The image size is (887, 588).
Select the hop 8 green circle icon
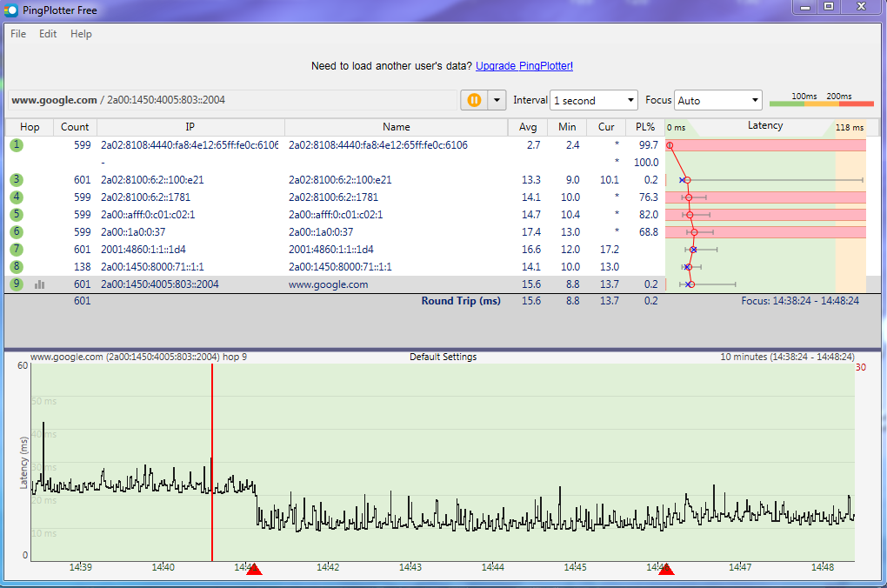[17, 266]
